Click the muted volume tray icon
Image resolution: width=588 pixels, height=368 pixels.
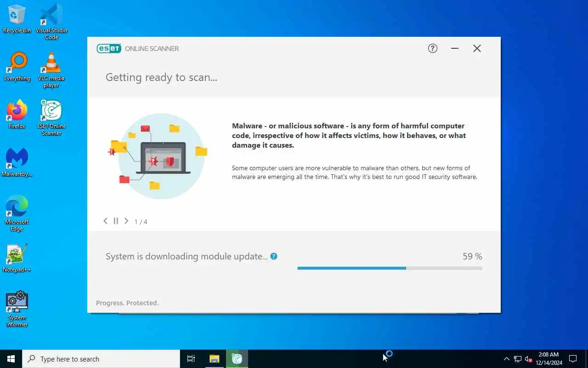[x=528, y=359]
